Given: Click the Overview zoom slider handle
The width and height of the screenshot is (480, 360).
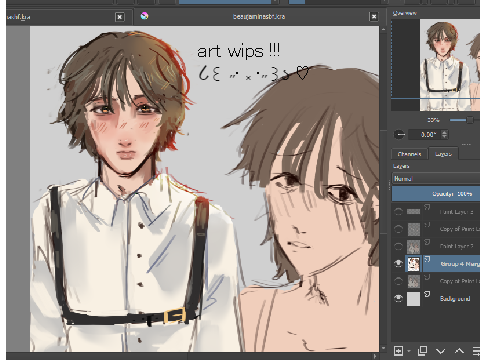Looking at the screenshot, I should point(469,120).
